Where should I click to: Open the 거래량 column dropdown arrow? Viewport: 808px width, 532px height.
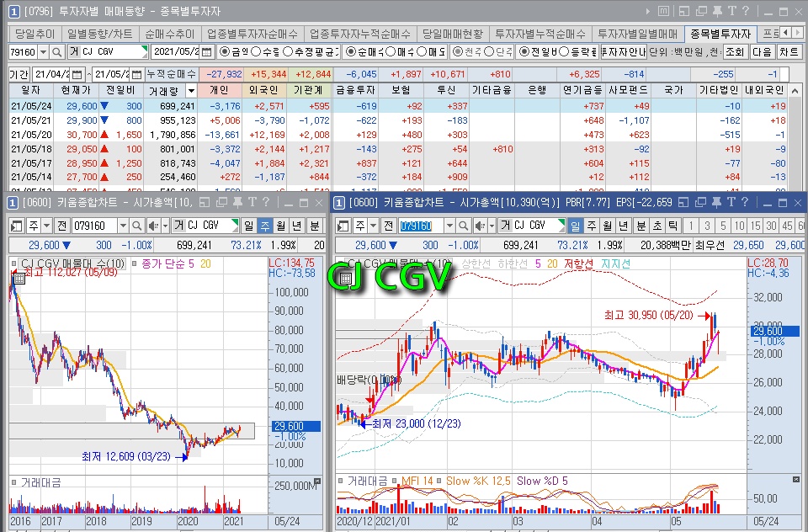[191, 91]
